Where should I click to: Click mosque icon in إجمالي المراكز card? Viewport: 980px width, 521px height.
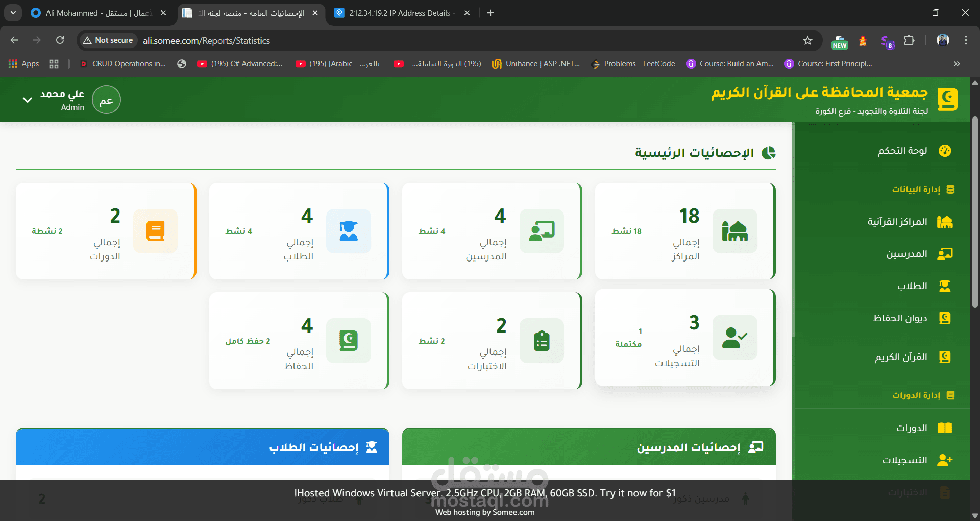734,231
